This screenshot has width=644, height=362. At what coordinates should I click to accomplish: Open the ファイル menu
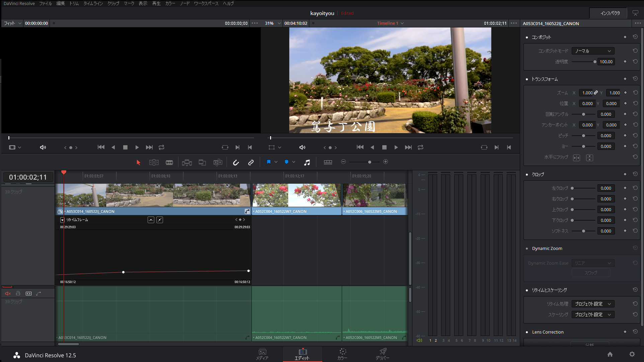tap(45, 3)
